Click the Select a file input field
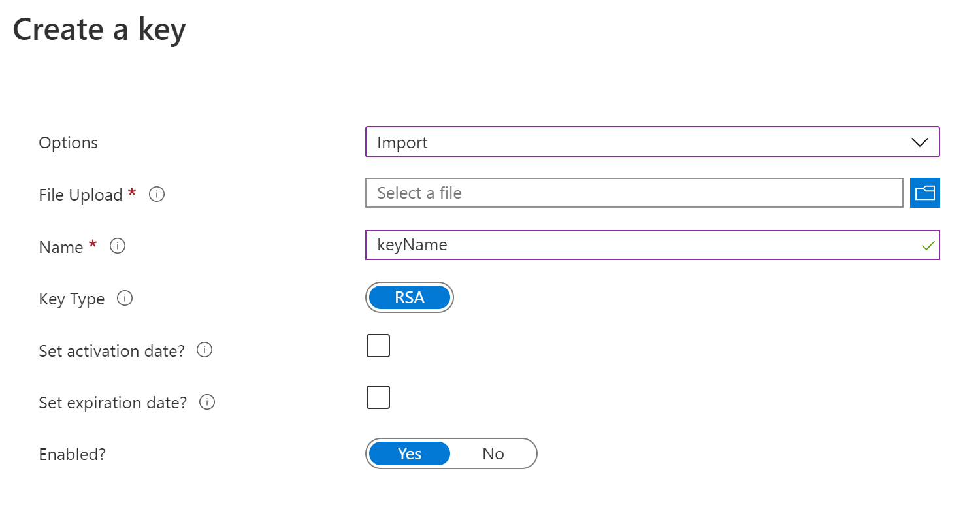 pyautogui.click(x=634, y=193)
